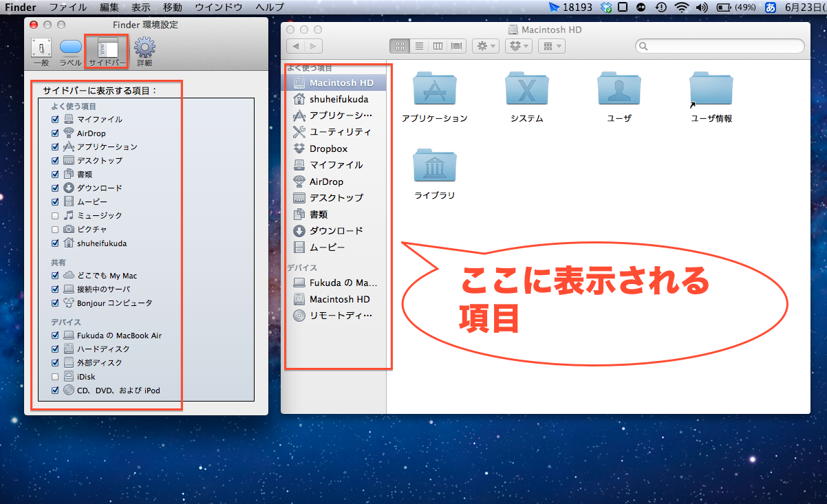The height and width of the screenshot is (504, 827).
Task: Open the 詳細 preferences tab
Action: [x=144, y=52]
